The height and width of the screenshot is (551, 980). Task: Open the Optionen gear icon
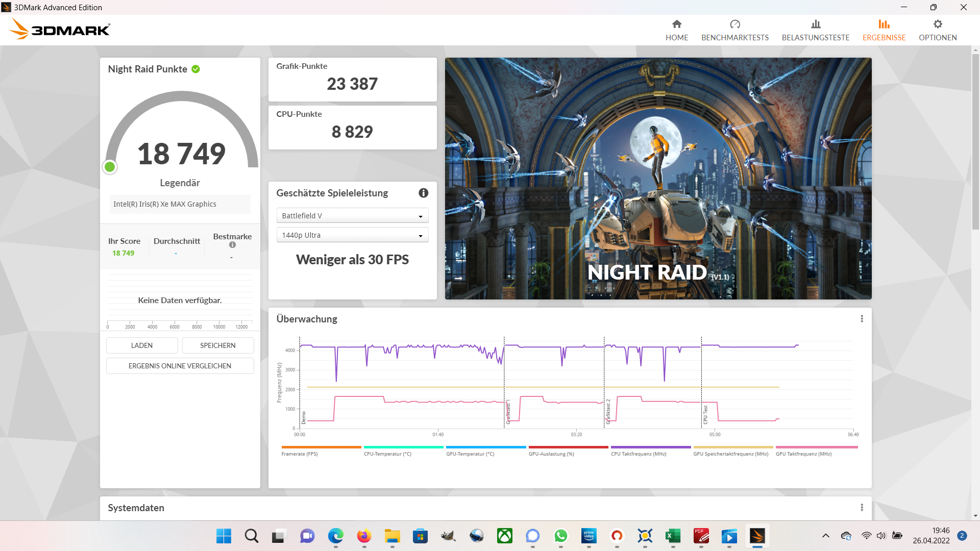pyautogui.click(x=938, y=24)
